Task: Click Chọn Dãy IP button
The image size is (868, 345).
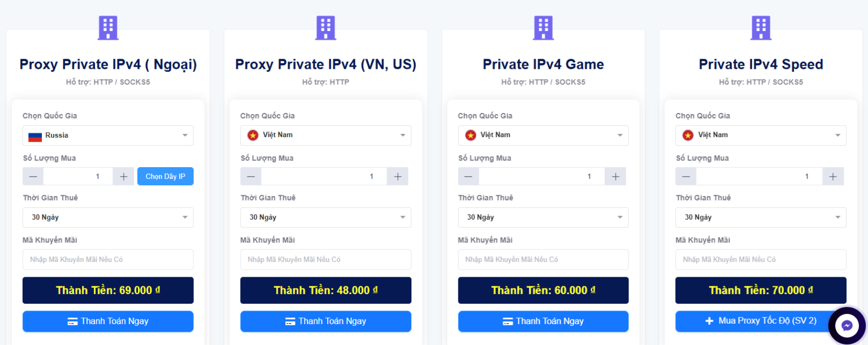Action: point(166,176)
